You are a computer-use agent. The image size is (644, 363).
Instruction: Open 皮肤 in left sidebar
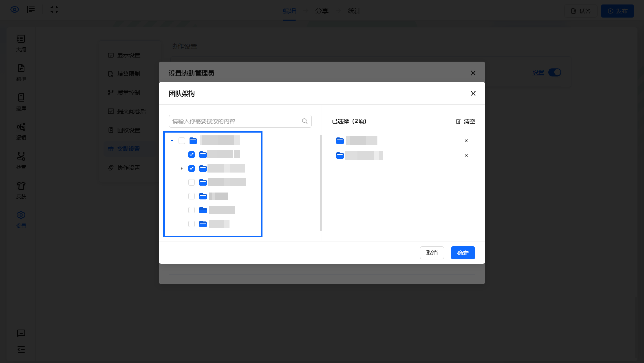coord(21,190)
